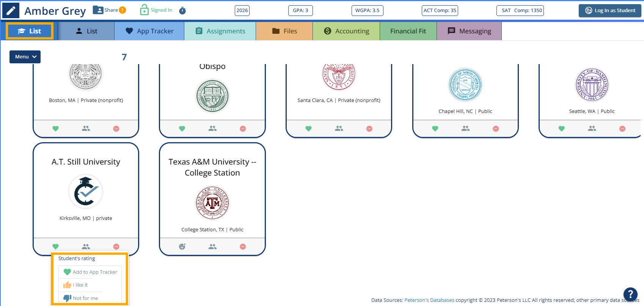This screenshot has height=306, width=644.
Task: Go to the Financial Fit tab
Action: (408, 31)
